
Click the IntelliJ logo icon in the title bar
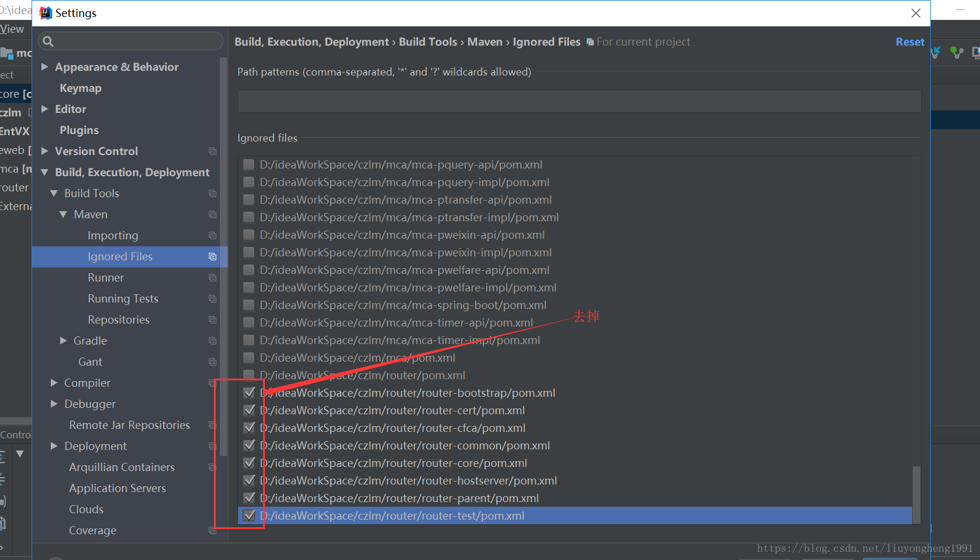(x=46, y=13)
